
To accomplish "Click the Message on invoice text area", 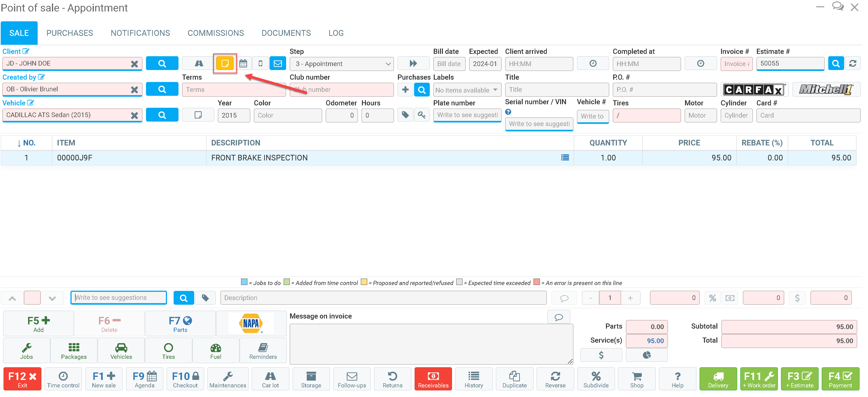I will pyautogui.click(x=431, y=344).
